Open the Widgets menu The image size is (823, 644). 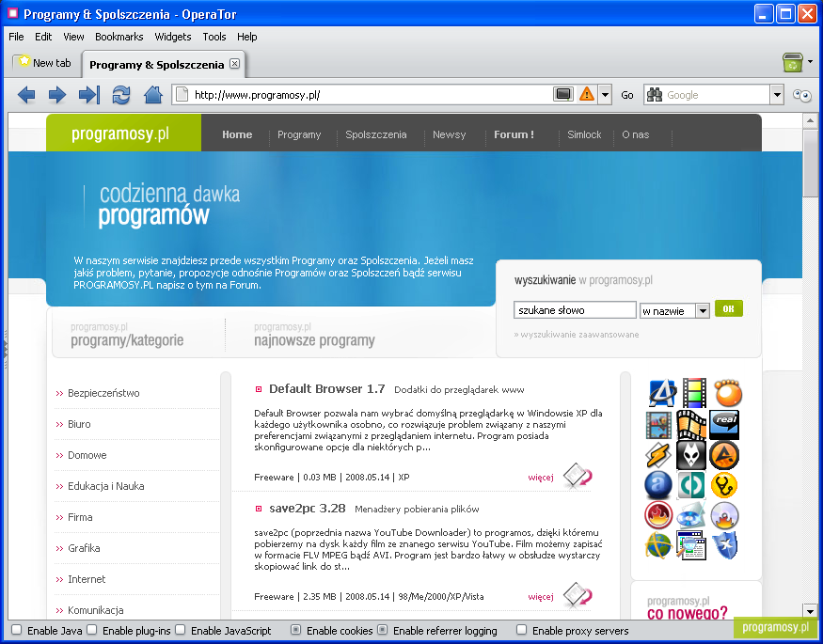[173, 37]
